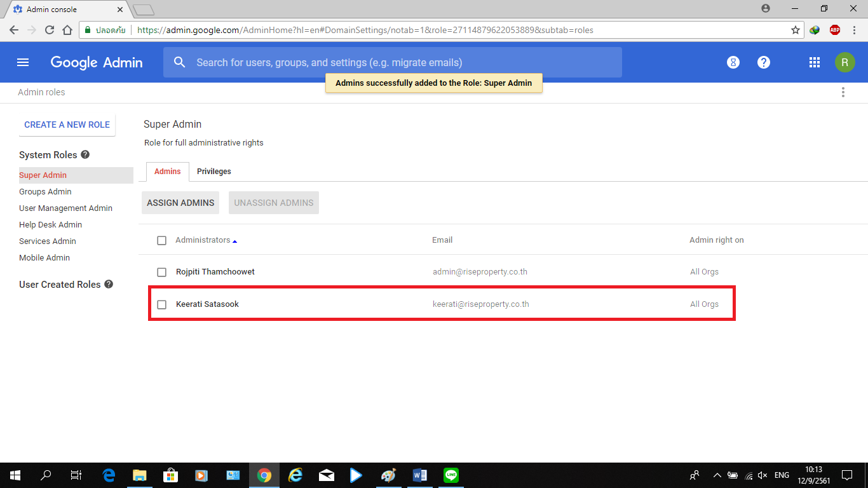Switch to the Privileges tab
Screen dimensions: 868x488
tap(214, 172)
